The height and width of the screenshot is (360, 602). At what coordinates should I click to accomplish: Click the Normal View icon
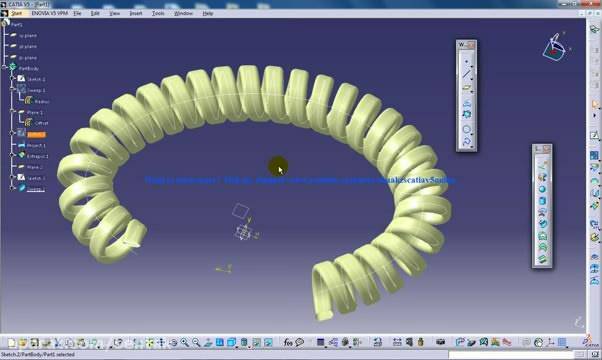(x=208, y=342)
